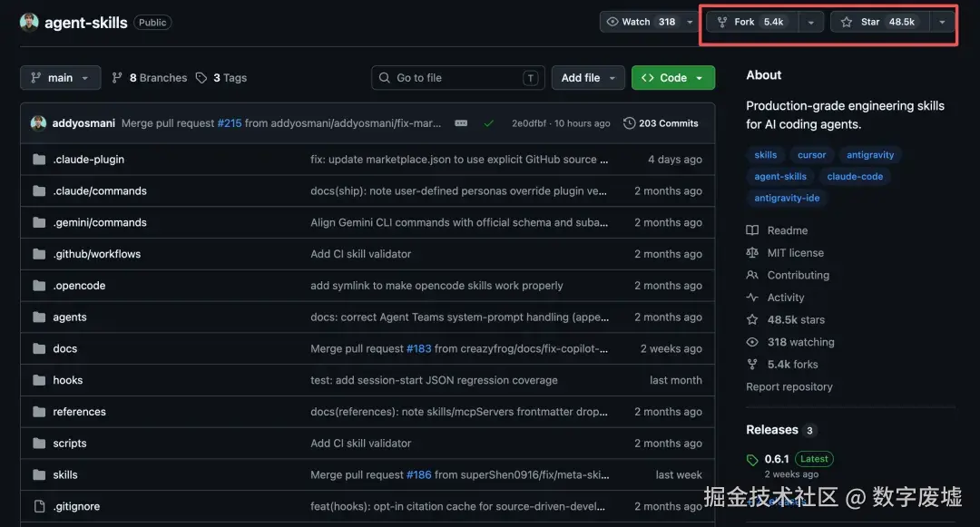
Task: Click the folder icon beside agents
Action: pyautogui.click(x=39, y=317)
